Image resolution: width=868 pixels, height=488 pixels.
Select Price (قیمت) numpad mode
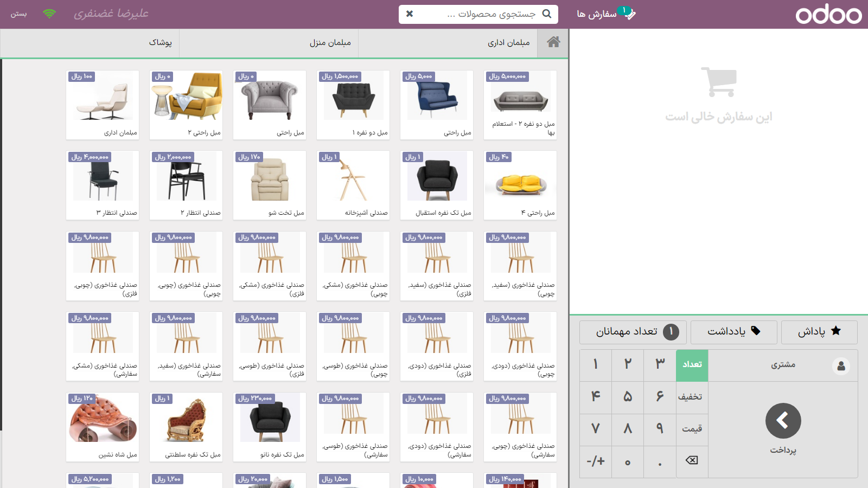tap(692, 429)
